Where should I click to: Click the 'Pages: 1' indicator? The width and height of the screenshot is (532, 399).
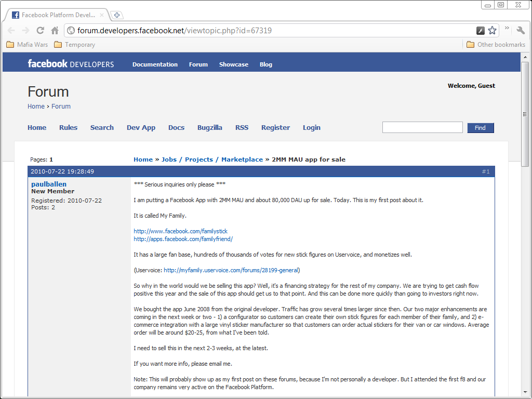coord(42,159)
